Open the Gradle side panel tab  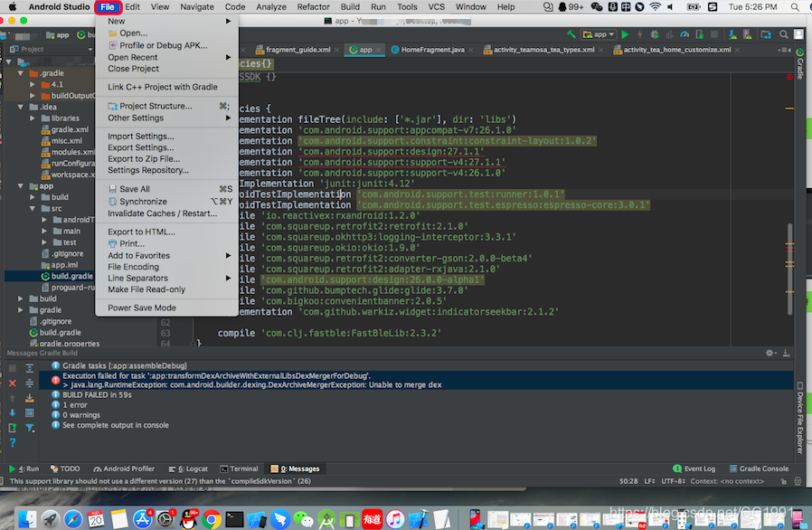pos(800,64)
